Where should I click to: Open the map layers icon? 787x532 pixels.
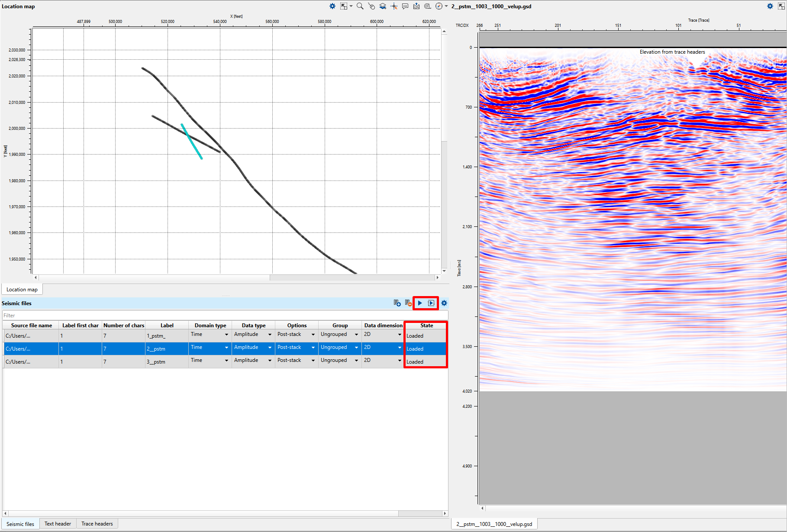point(383,6)
